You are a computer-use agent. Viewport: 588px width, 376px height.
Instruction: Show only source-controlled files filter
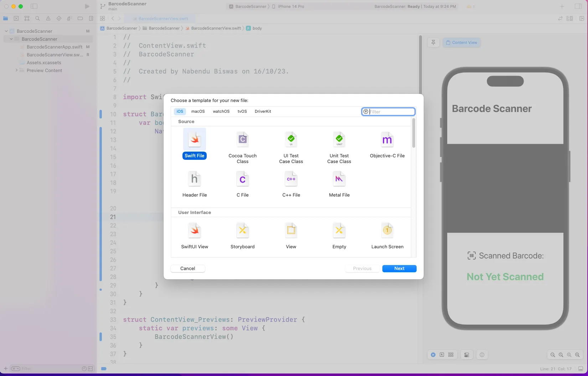pos(91,369)
